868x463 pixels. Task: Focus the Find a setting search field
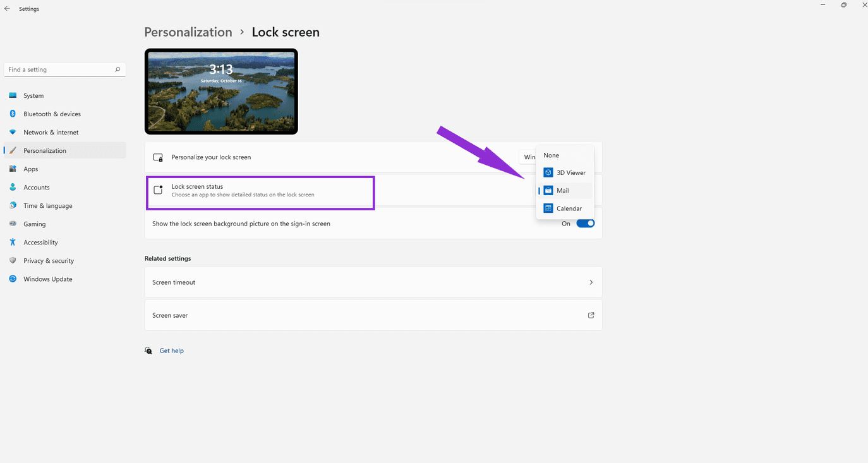pos(65,69)
